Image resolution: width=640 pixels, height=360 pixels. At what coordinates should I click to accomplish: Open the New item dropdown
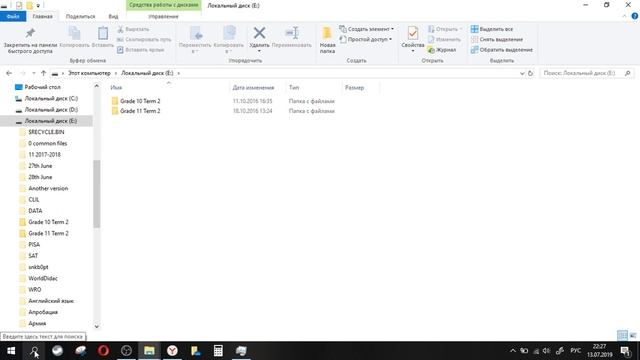click(x=367, y=29)
